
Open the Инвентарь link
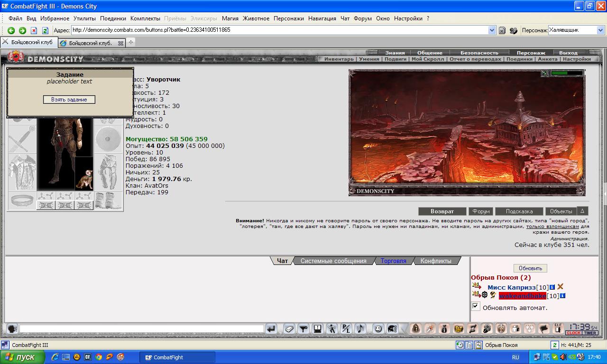339,59
